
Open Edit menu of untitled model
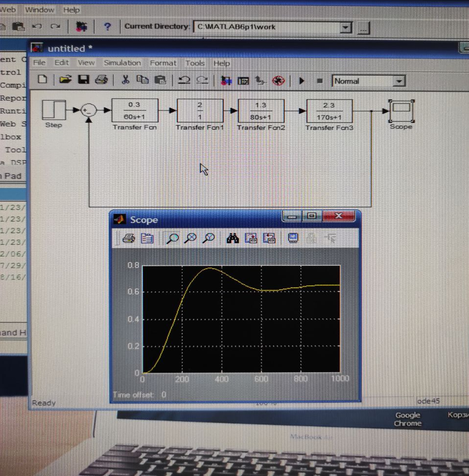(x=62, y=63)
